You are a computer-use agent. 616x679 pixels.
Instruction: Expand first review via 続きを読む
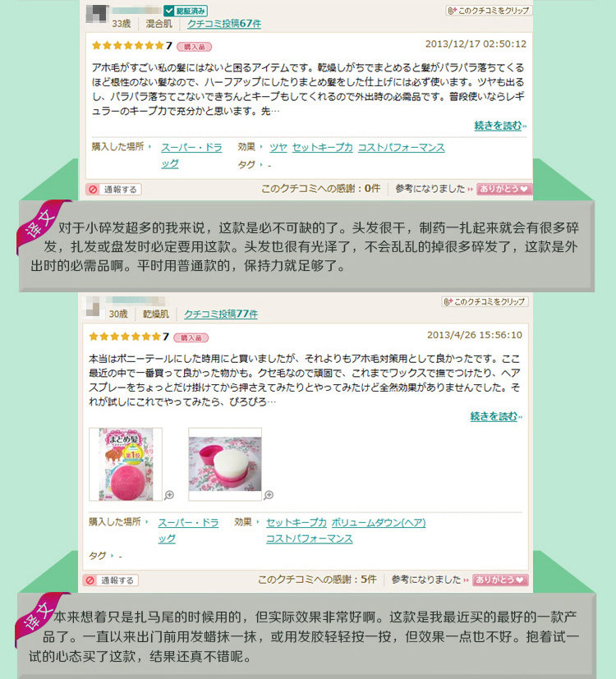(500, 126)
